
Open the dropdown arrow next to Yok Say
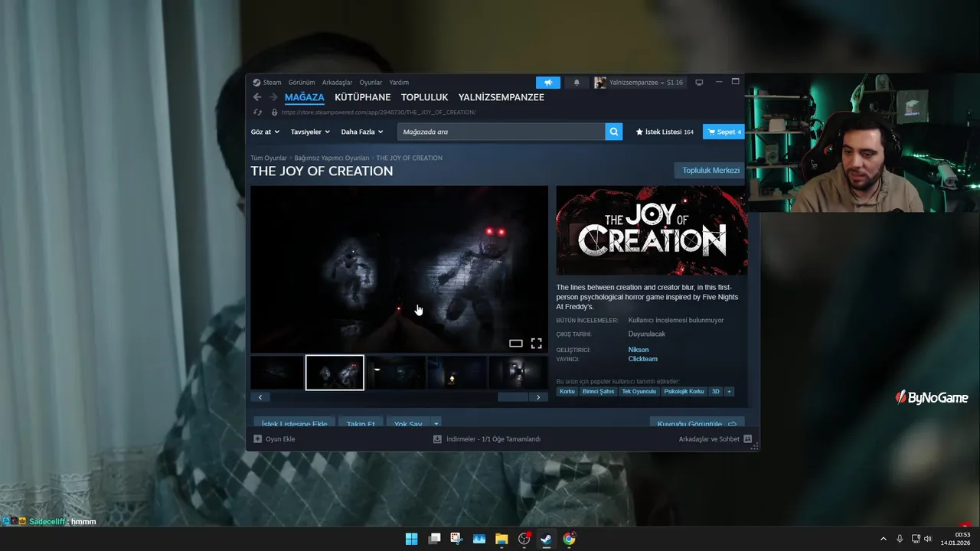click(x=436, y=424)
